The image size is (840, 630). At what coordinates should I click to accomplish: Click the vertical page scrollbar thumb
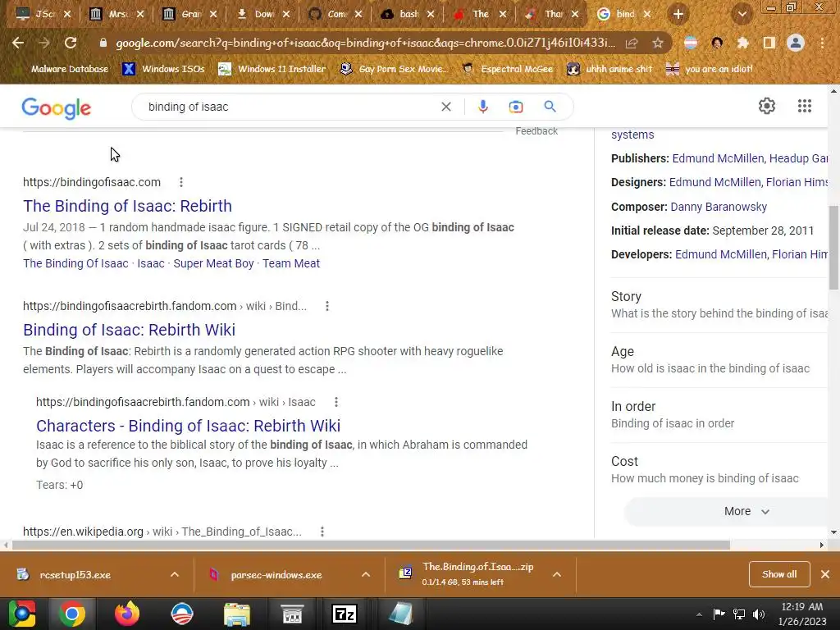tap(833, 248)
